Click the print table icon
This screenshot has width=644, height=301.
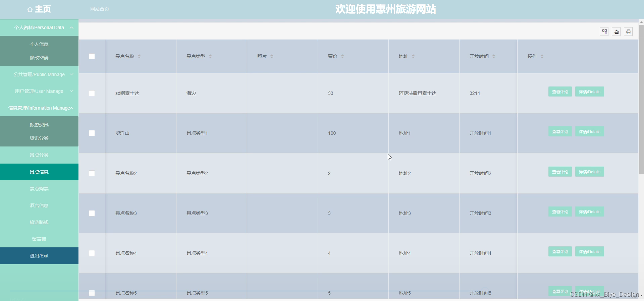tap(629, 32)
